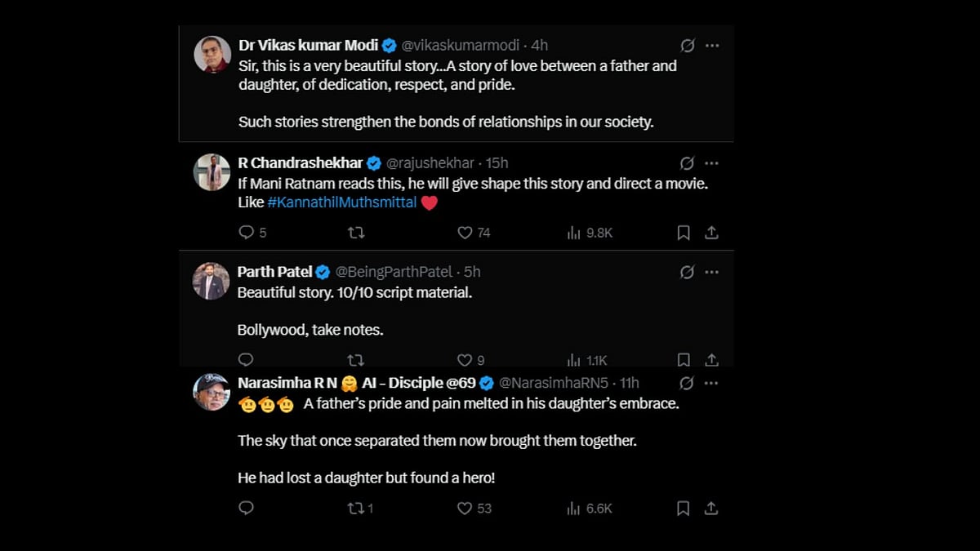Toggle like on Narasimha's tweet with 53 likes
This screenshot has width=980, height=551.
465,508
